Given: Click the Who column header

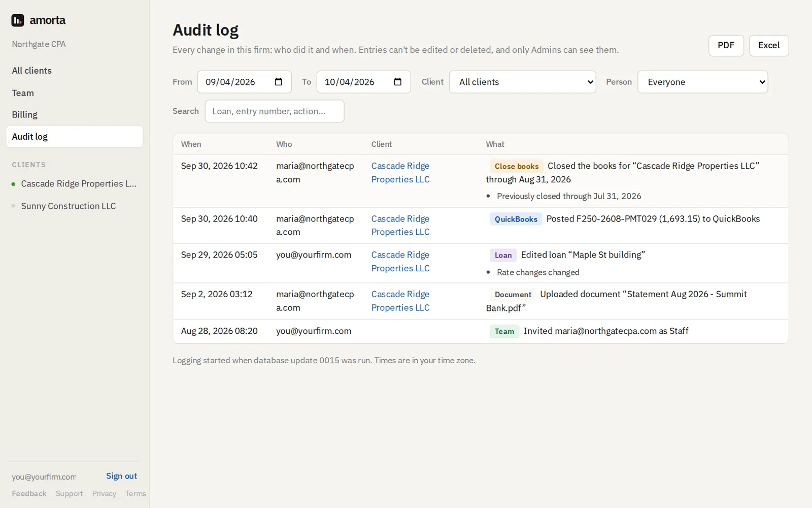Looking at the screenshot, I should (284, 144).
